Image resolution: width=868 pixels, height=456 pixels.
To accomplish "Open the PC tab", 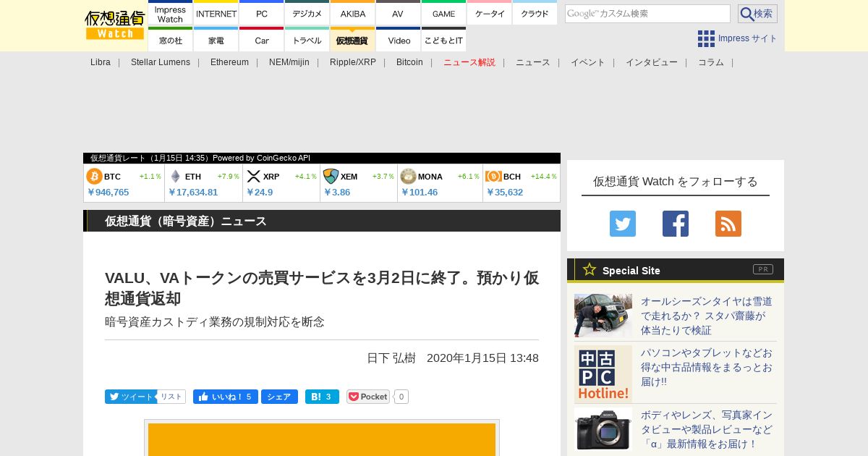I will [262, 13].
